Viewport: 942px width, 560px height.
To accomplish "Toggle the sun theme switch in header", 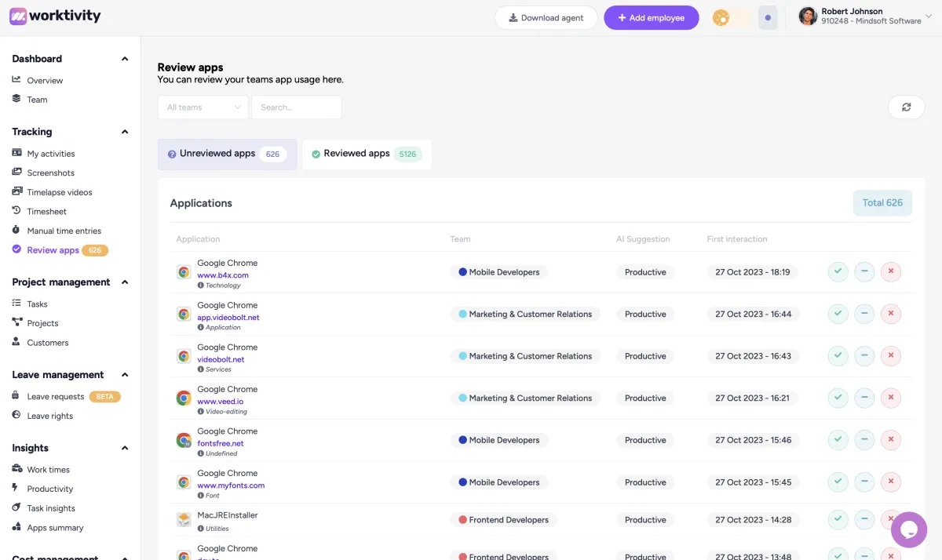I will 721,18.
